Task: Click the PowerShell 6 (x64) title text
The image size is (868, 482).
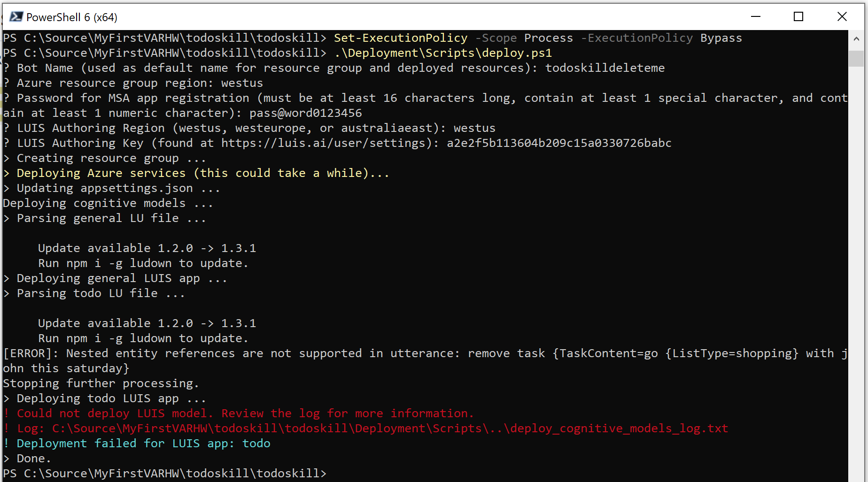Action: 72,16
